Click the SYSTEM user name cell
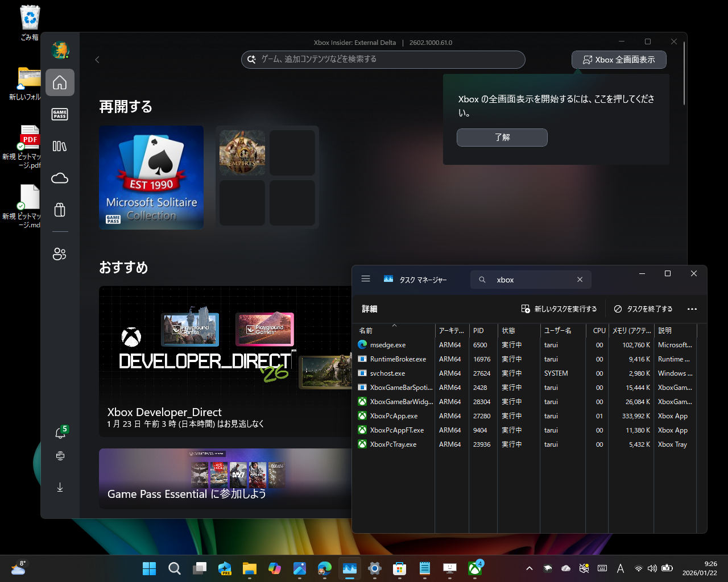The height and width of the screenshot is (582, 728). [556, 373]
